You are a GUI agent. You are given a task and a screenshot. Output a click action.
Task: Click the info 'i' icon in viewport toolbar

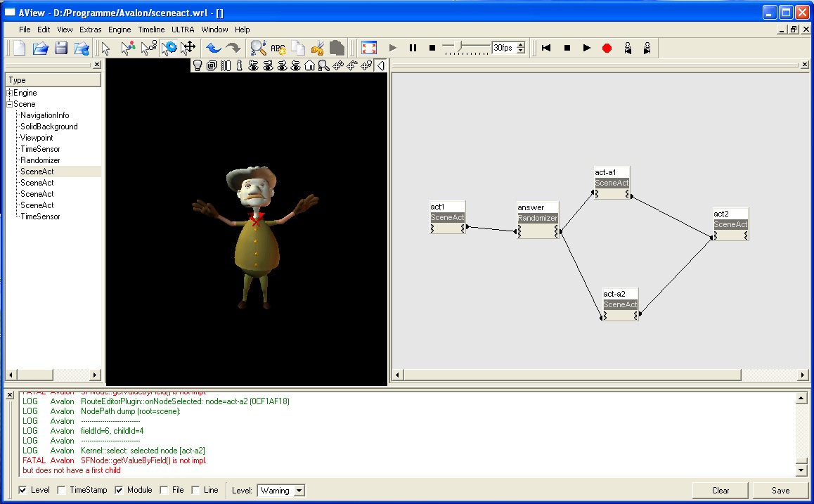click(x=239, y=65)
